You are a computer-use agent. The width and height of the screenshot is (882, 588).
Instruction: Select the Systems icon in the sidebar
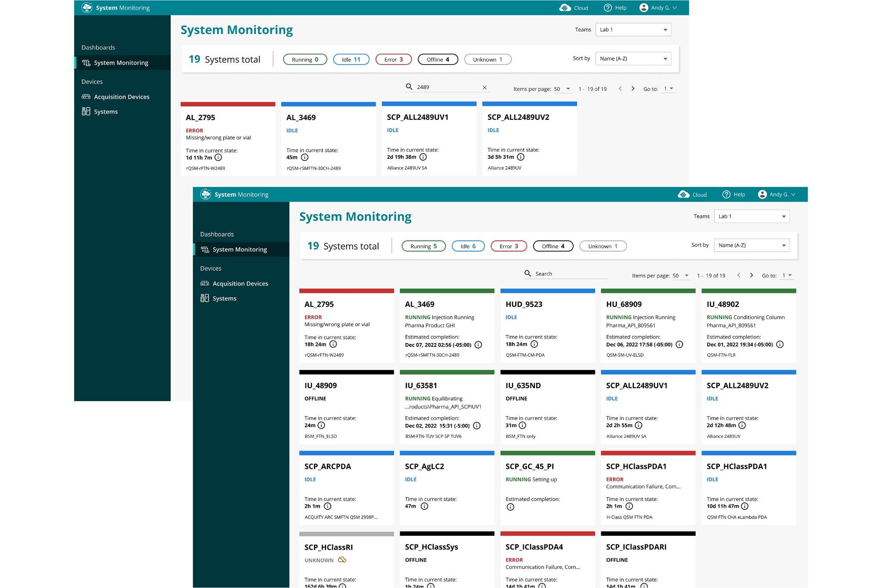tap(205, 298)
